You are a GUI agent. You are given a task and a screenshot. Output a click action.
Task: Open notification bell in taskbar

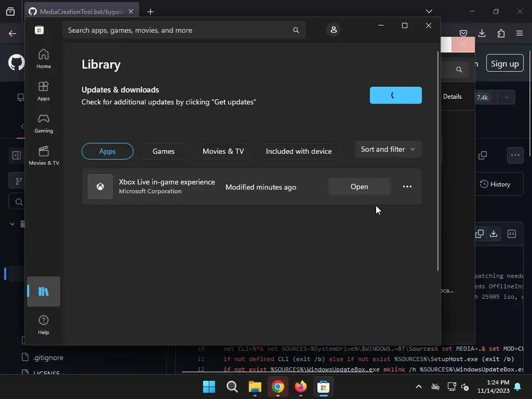(x=518, y=387)
